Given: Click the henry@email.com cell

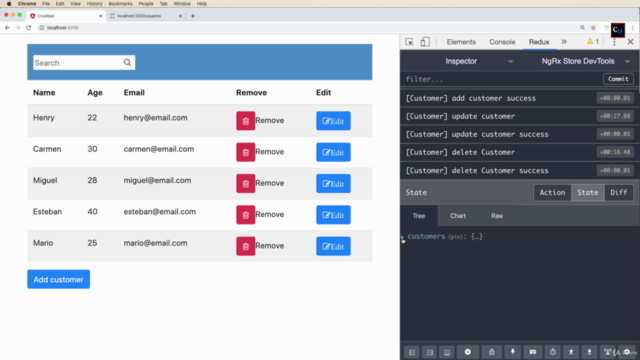Looking at the screenshot, I should tap(156, 118).
